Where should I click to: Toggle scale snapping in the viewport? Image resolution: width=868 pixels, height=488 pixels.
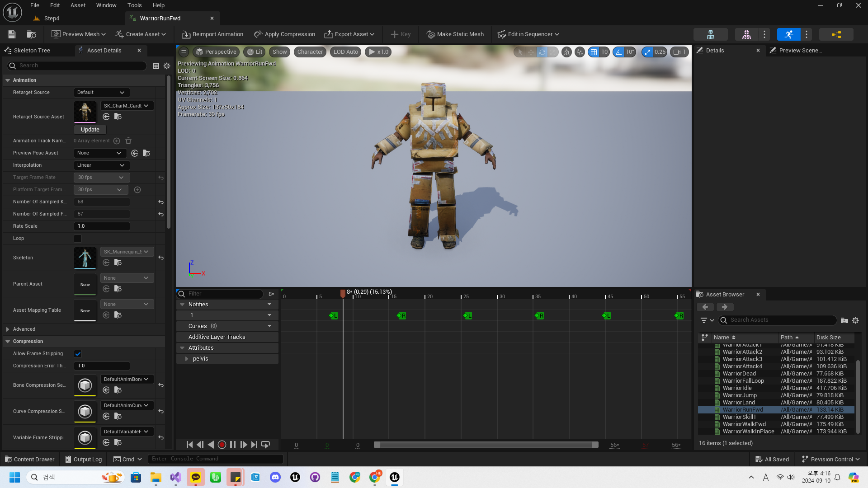(x=647, y=52)
